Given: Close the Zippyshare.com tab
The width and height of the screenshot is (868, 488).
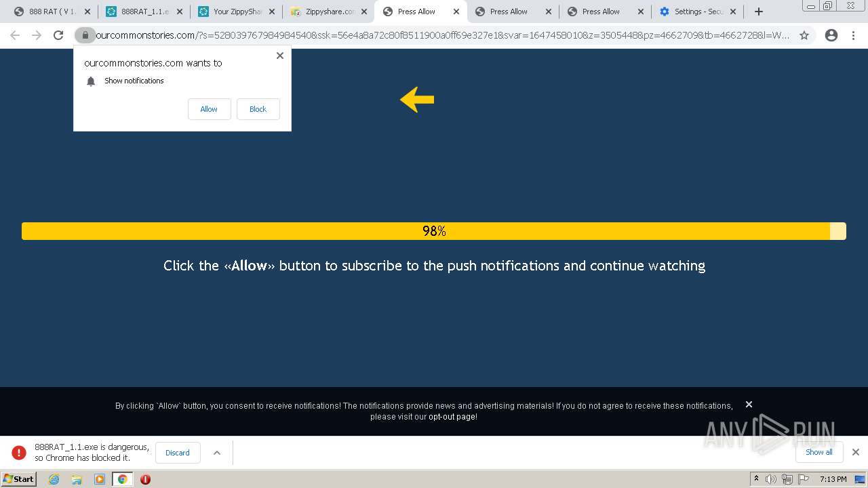Looking at the screenshot, I should (364, 12).
